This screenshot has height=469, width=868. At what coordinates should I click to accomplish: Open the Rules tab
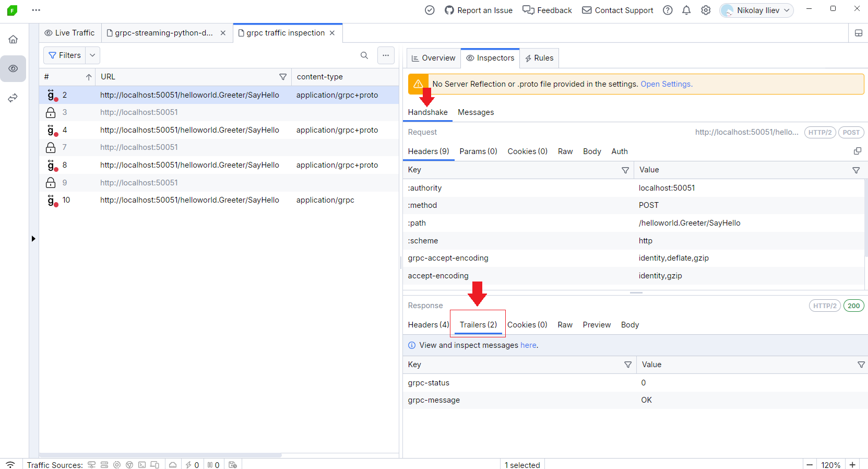539,58
